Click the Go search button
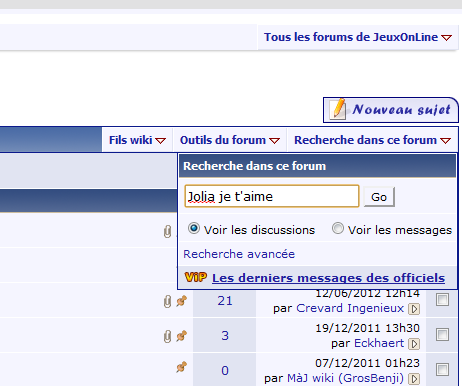The height and width of the screenshot is (386, 462). coord(379,197)
